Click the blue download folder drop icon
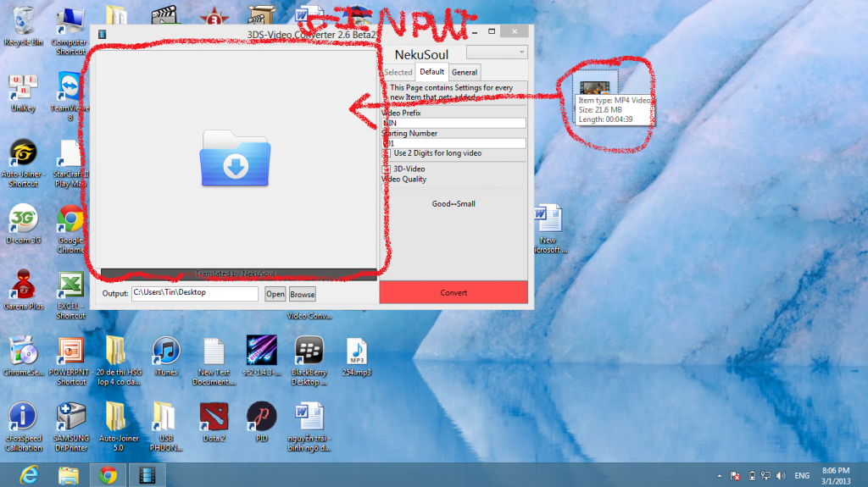 point(236,158)
